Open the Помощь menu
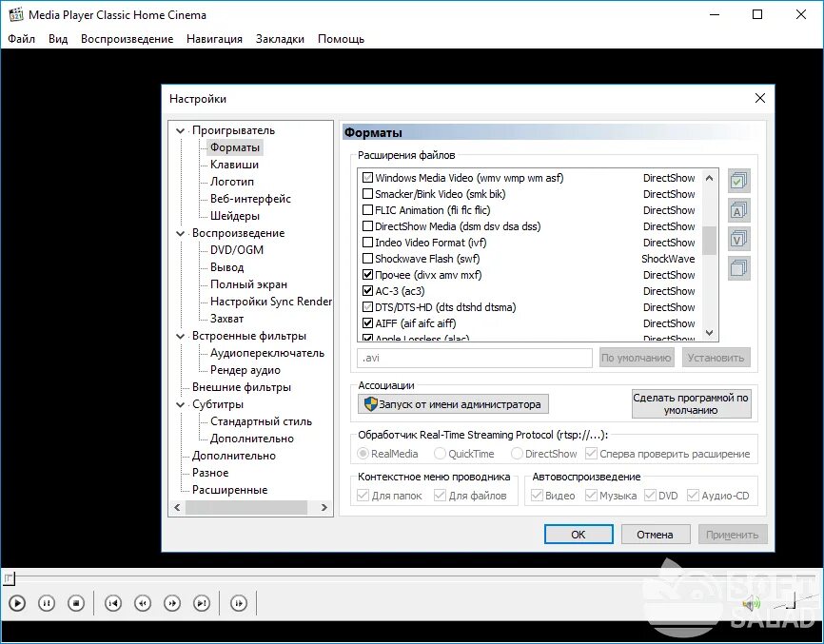 (341, 39)
